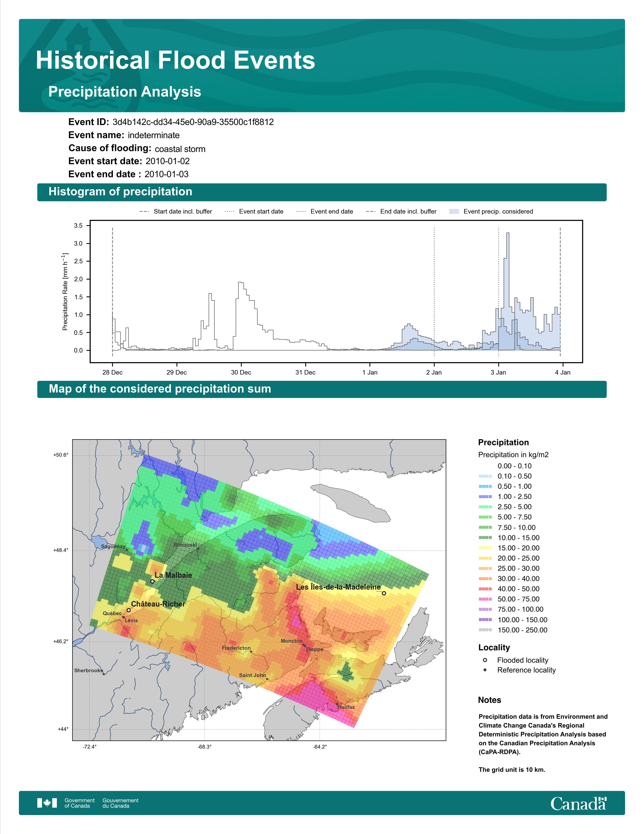Click the 'Event end date' legend entry
Screen dimensions: 644x834
point(325,212)
